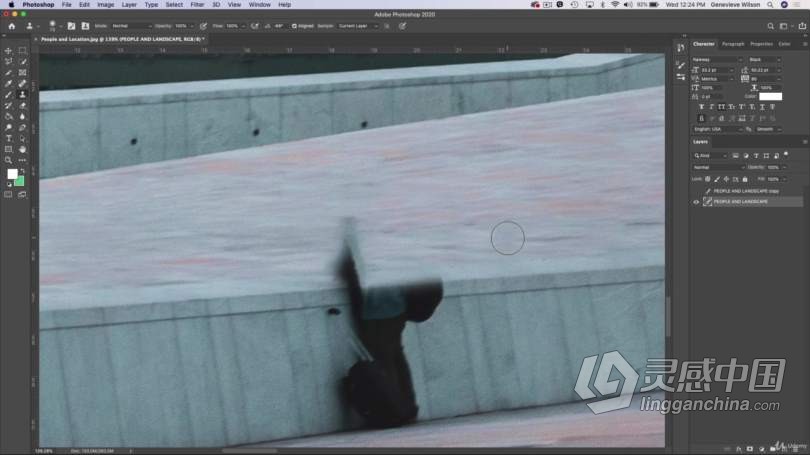Toggle Faux Bold in Character panel
The height and width of the screenshot is (455, 810).
coord(702,107)
